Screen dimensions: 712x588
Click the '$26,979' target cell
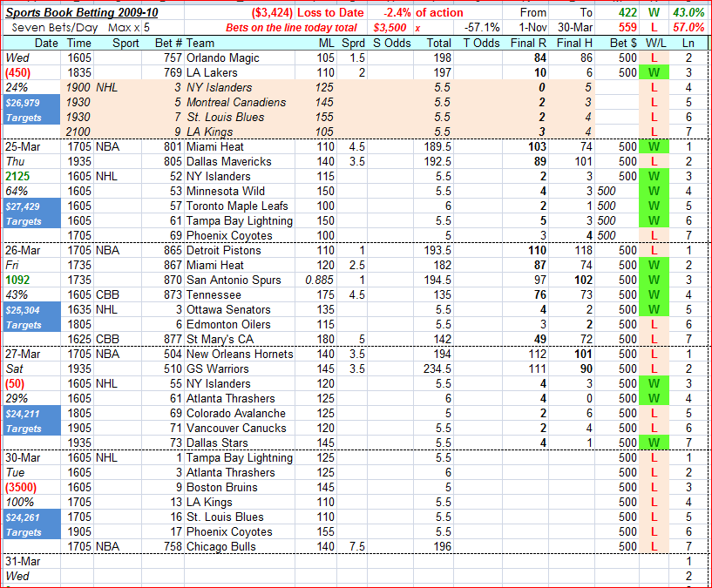click(31, 103)
